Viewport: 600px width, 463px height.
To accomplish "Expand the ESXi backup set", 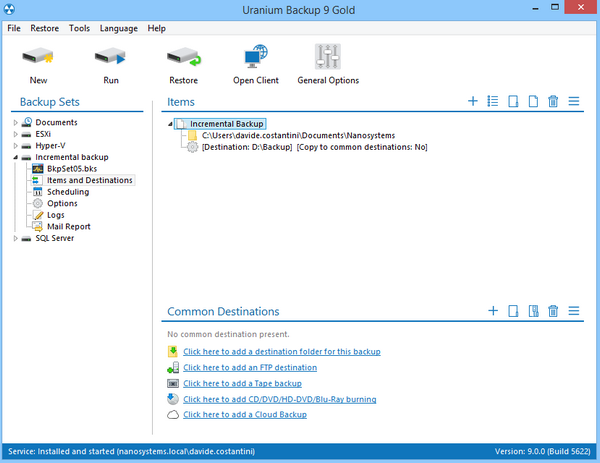I will [x=16, y=134].
